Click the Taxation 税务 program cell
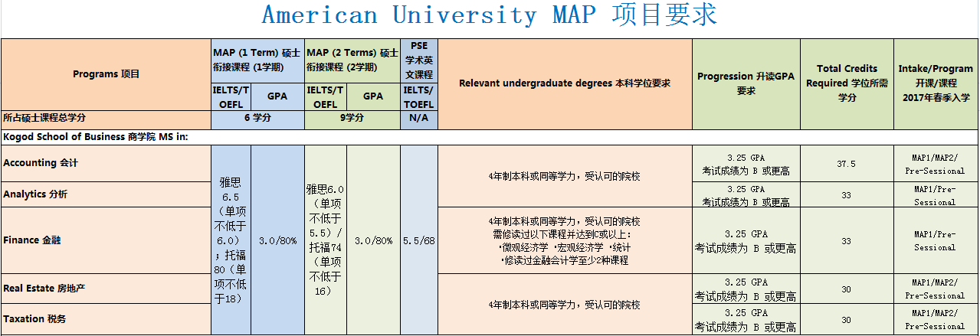The image size is (980, 336). tap(106, 319)
